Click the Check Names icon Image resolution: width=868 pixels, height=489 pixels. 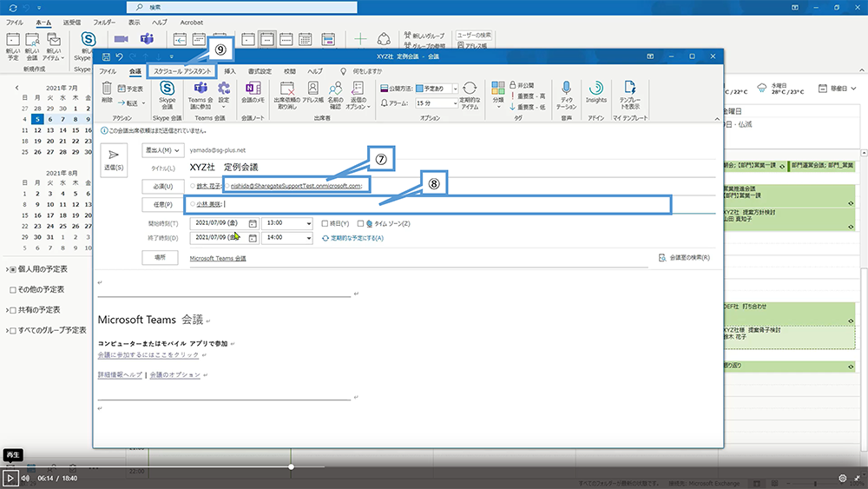point(335,88)
